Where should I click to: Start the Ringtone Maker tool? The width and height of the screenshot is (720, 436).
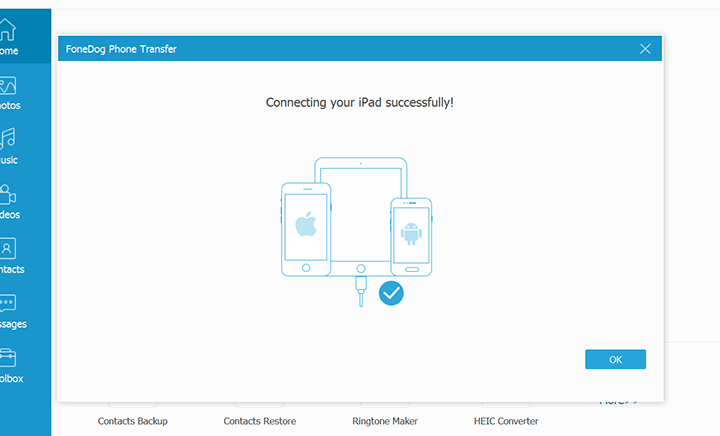pos(385,421)
